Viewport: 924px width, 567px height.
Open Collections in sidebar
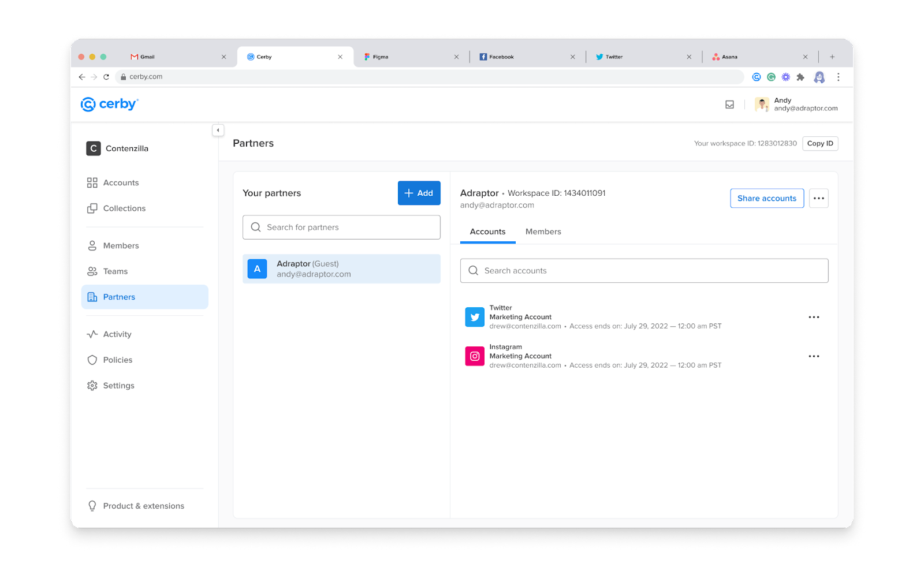pos(117,208)
